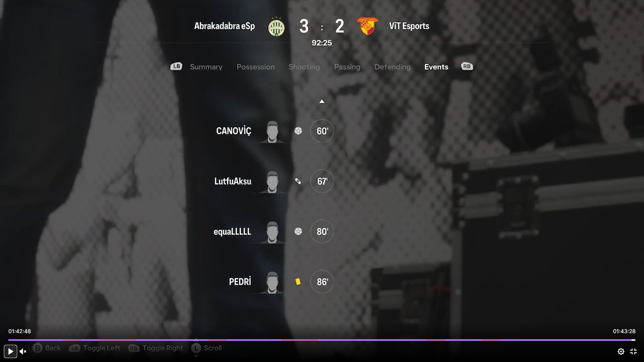The height and width of the screenshot is (362, 644).
Task: Select the Shooting tab
Action: [304, 67]
